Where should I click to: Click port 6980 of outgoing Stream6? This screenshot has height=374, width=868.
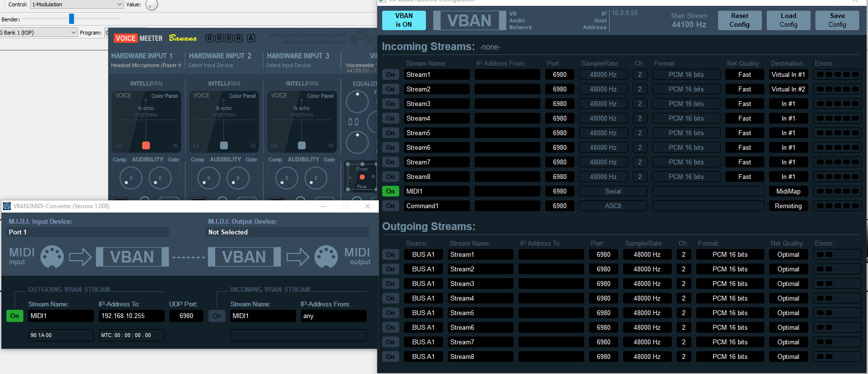tap(603, 327)
